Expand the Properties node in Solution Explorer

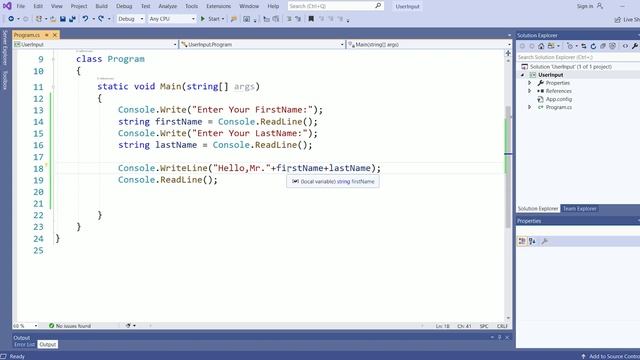pyautogui.click(x=530, y=83)
